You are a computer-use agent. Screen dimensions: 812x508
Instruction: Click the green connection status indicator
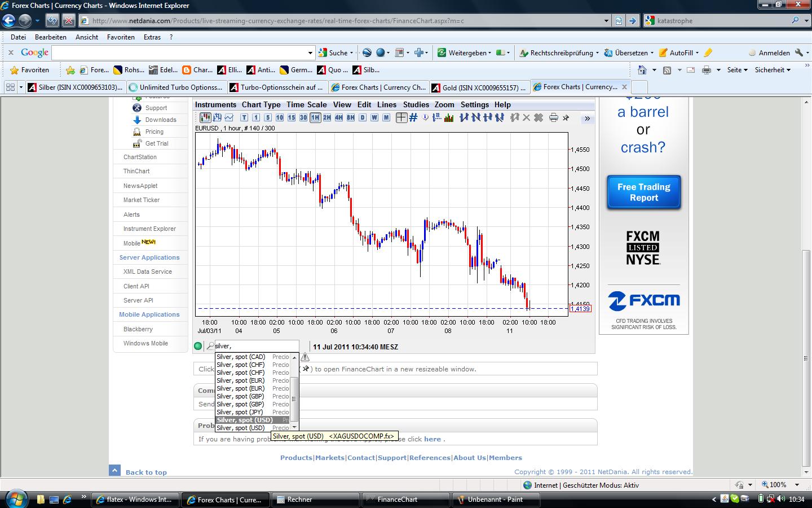198,347
